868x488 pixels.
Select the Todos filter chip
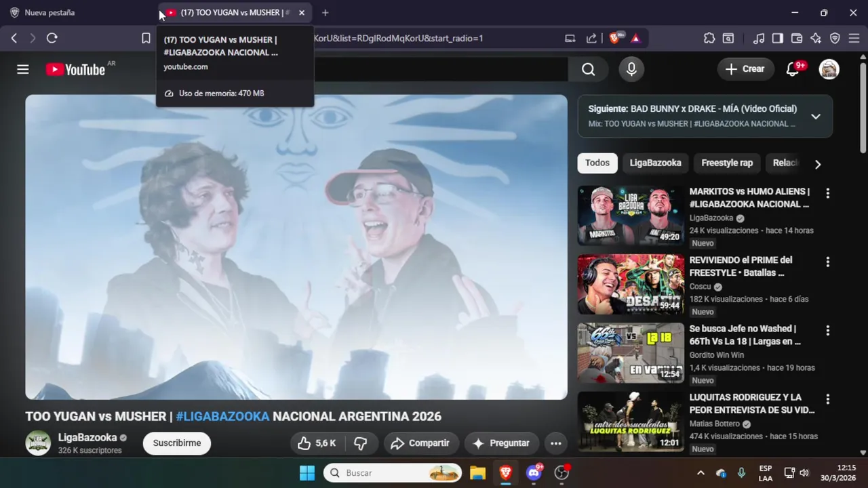coord(597,163)
